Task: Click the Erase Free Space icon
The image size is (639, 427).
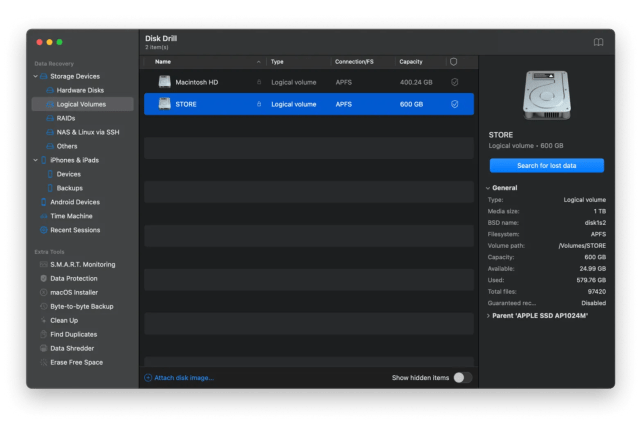Action: 44,362
